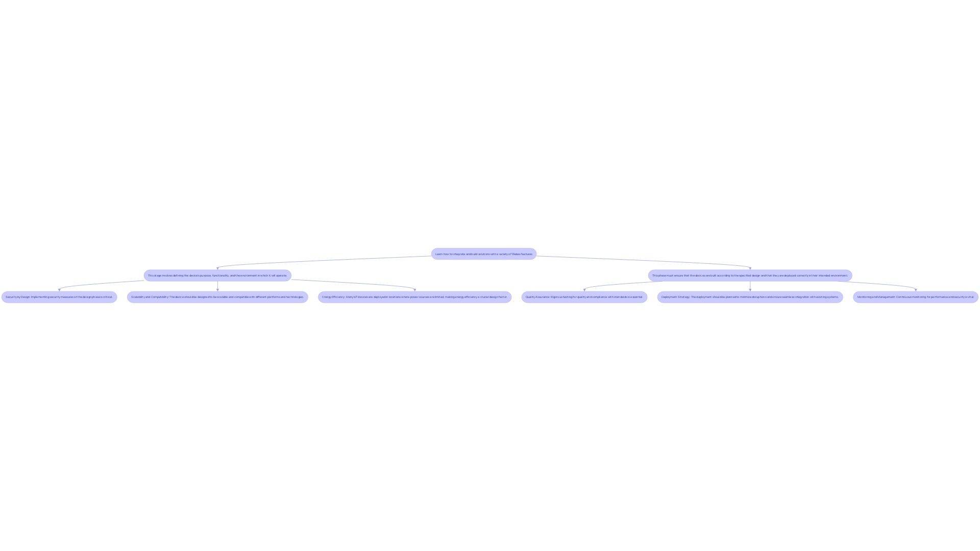Select the Quality Assurance leaf node

click(583, 297)
